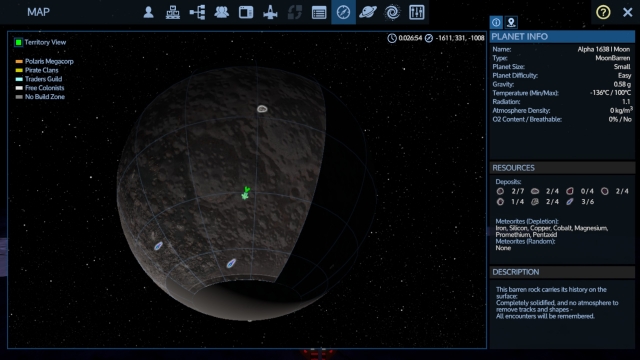Select the compass map tab in toolbar
The width and height of the screenshot is (640, 360).
click(343, 12)
